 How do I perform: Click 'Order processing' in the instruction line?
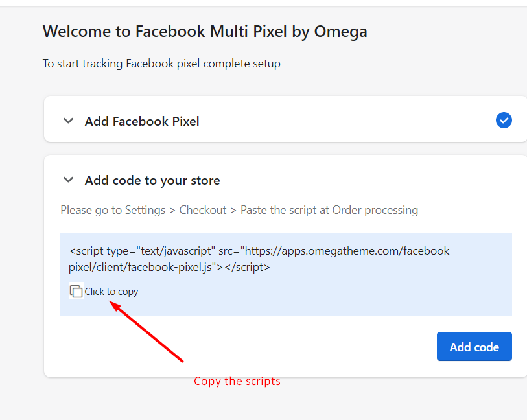tap(375, 210)
